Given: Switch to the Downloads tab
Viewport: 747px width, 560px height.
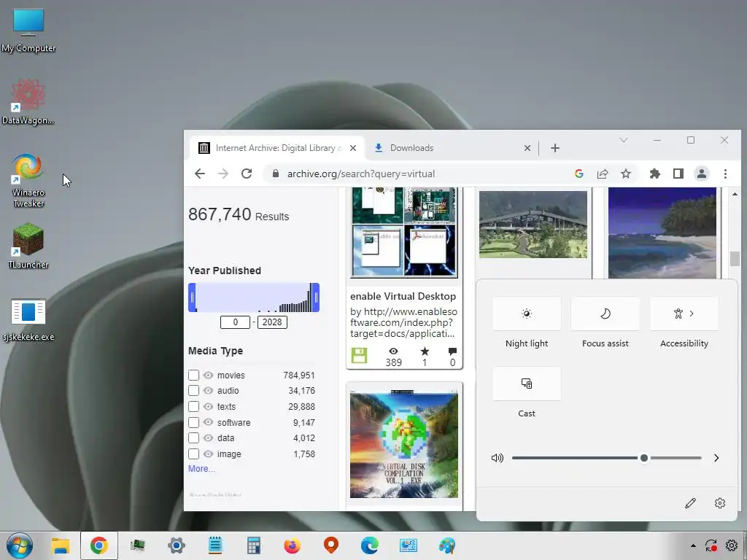Looking at the screenshot, I should (x=452, y=148).
